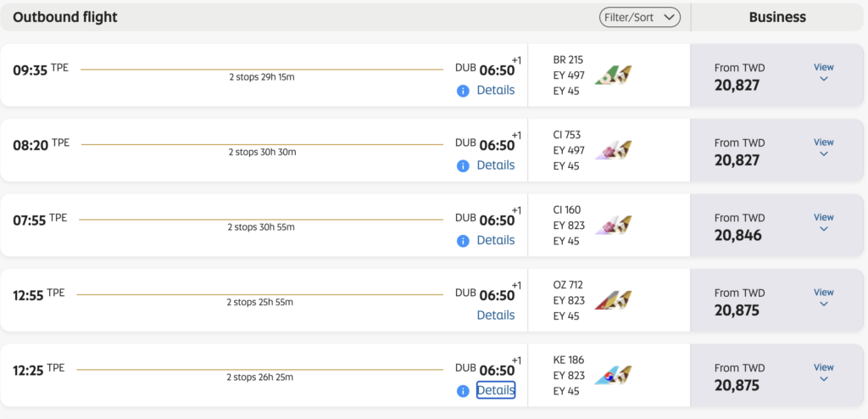This screenshot has width=868, height=419.
Task: Open Details for the 12:25 TPE flight
Action: tap(495, 390)
